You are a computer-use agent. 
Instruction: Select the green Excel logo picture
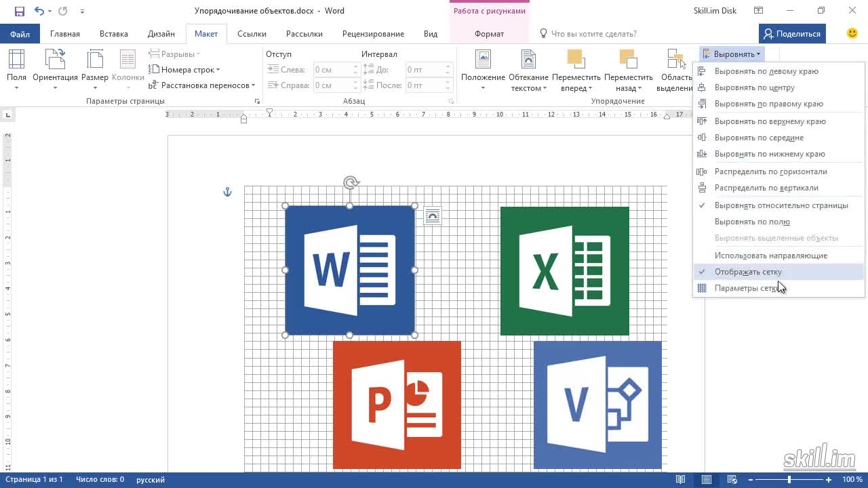pyautogui.click(x=565, y=271)
